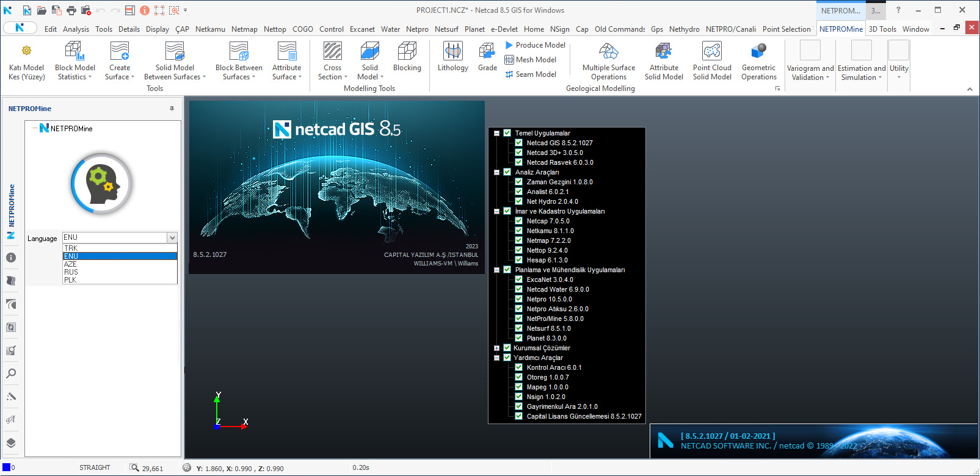This screenshot has height=476, width=980.
Task: Click the Print icon in quick toolbar
Action: point(71,10)
